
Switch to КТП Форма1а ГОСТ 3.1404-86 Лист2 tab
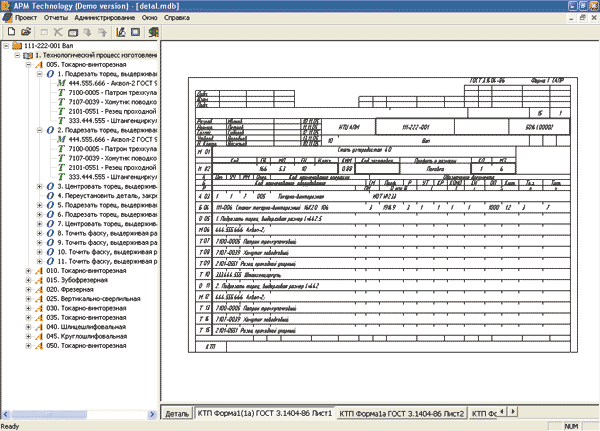point(401,411)
